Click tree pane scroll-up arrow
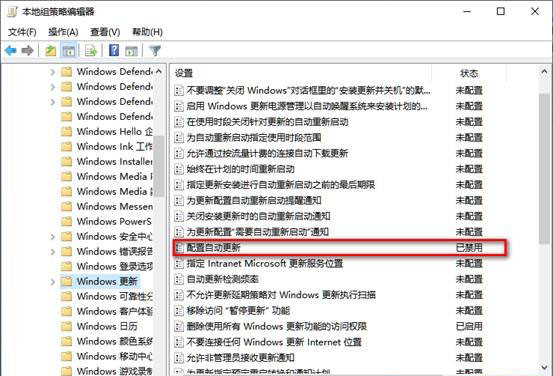 coord(159,72)
